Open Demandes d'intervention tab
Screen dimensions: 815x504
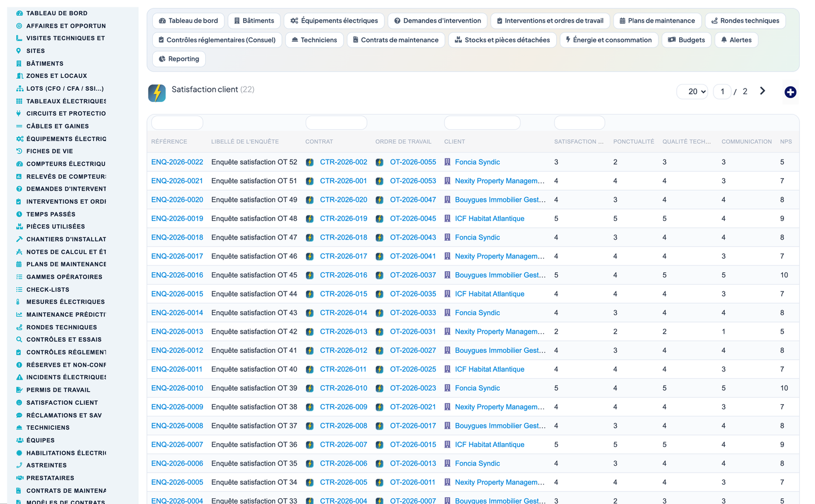(438, 21)
